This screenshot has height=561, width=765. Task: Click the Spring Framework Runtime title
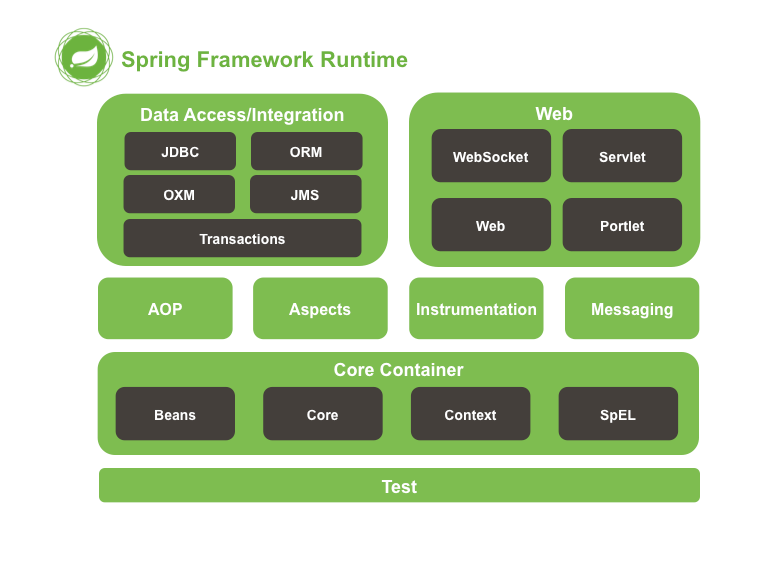[264, 60]
